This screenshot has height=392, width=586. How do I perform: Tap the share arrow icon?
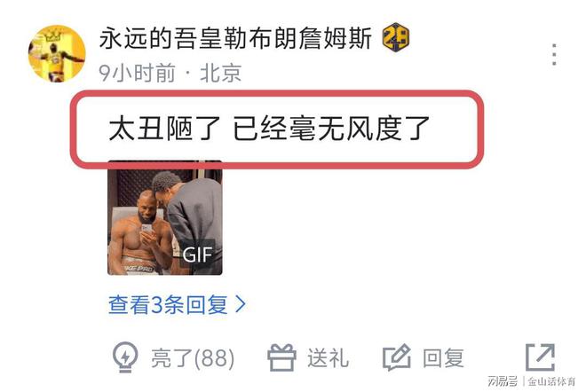pos(540,357)
